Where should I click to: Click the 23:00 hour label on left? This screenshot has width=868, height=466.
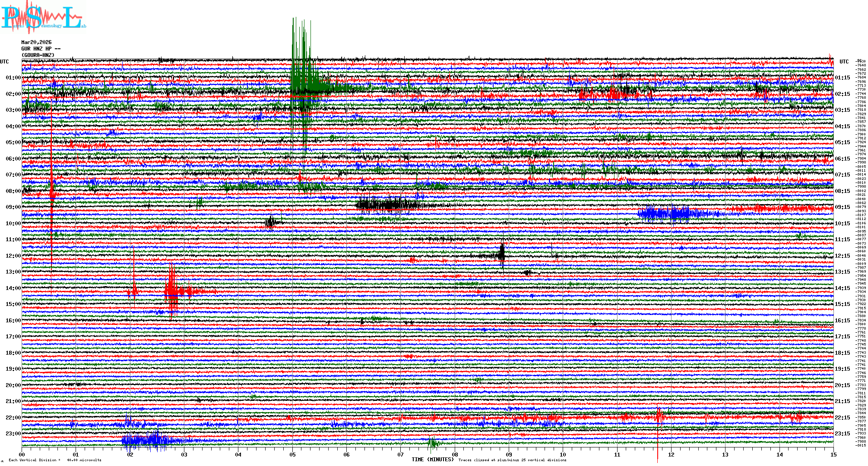tap(13, 434)
